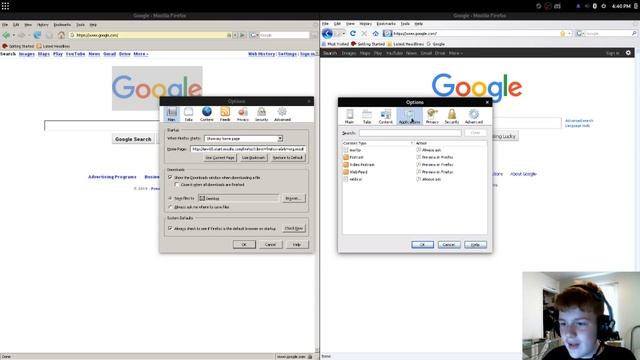This screenshot has width=640, height=360.
Task: Click Restore to Default button
Action: [288, 158]
